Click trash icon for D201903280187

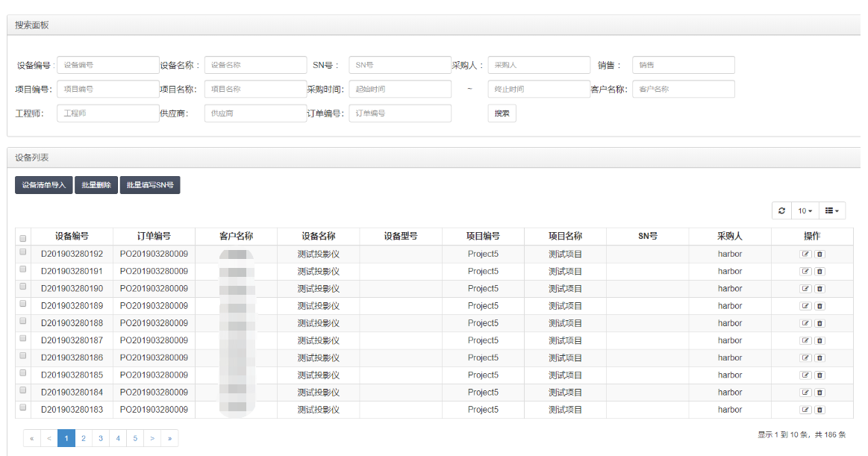click(x=819, y=340)
